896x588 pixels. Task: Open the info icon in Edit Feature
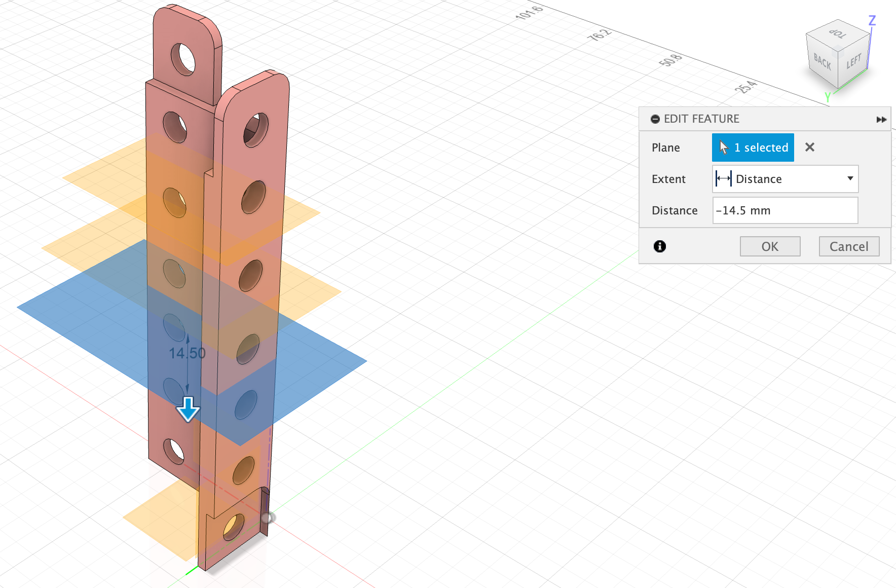tap(659, 246)
